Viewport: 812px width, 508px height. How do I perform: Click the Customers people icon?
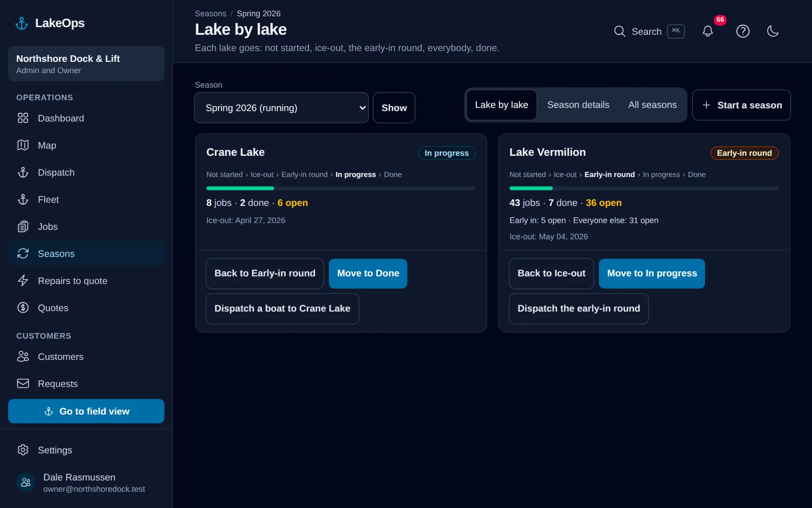coord(23,357)
